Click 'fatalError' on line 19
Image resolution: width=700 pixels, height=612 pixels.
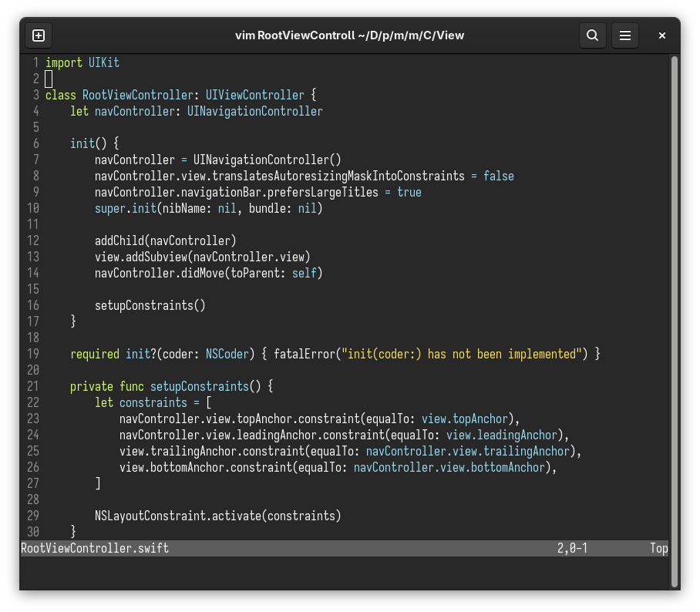coord(304,354)
